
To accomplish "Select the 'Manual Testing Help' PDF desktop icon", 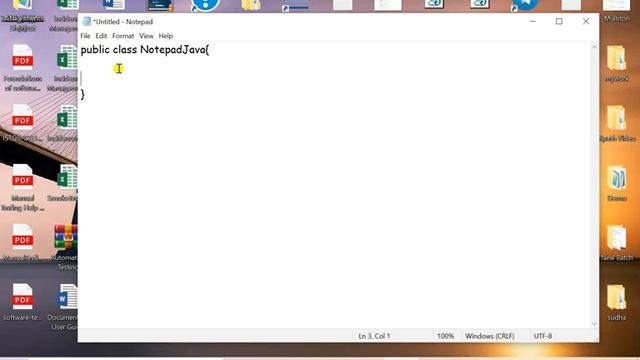I will coord(22,187).
